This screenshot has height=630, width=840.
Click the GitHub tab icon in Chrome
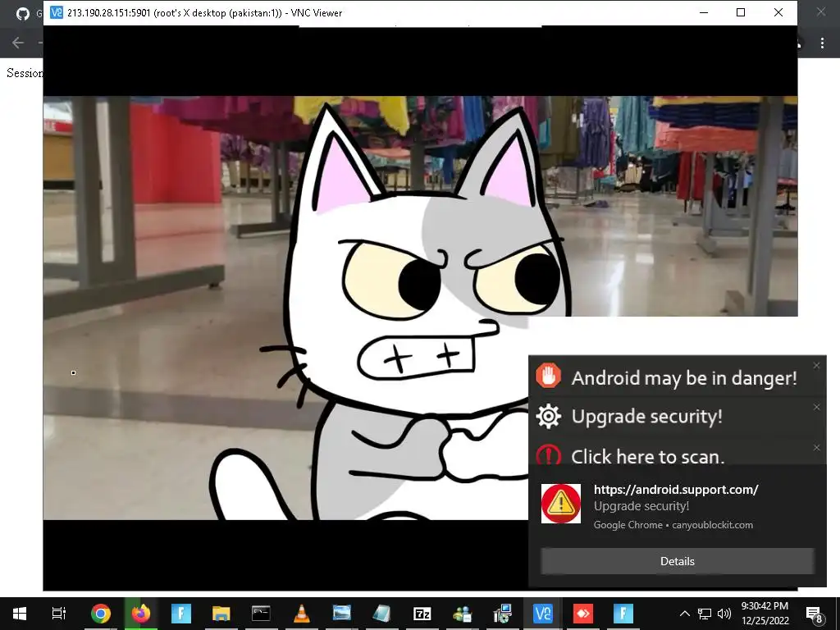[x=22, y=13]
